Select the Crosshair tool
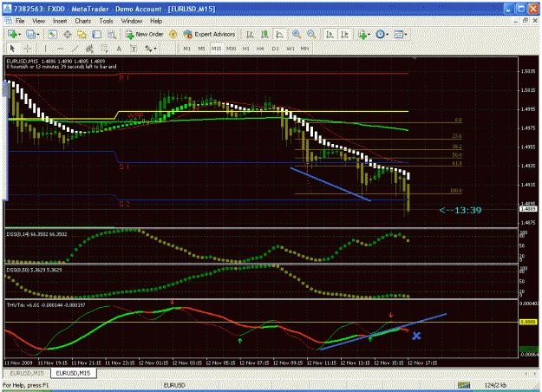This screenshot has height=392, width=542. click(28, 49)
